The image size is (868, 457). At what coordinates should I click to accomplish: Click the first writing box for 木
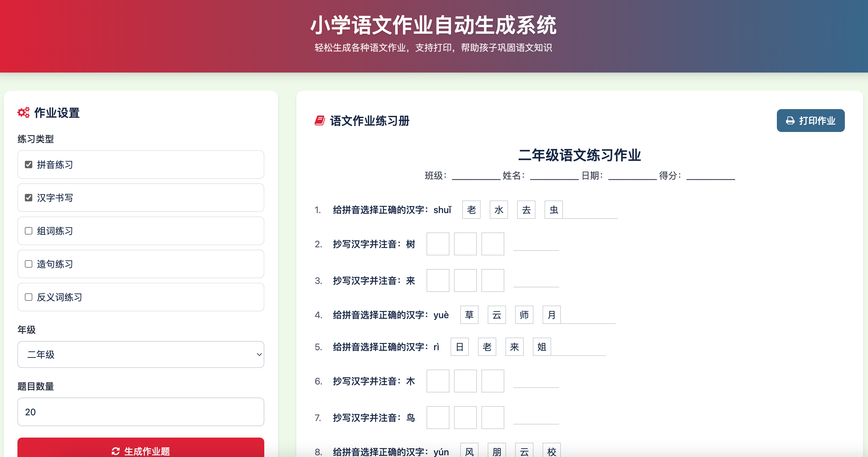[438, 381]
